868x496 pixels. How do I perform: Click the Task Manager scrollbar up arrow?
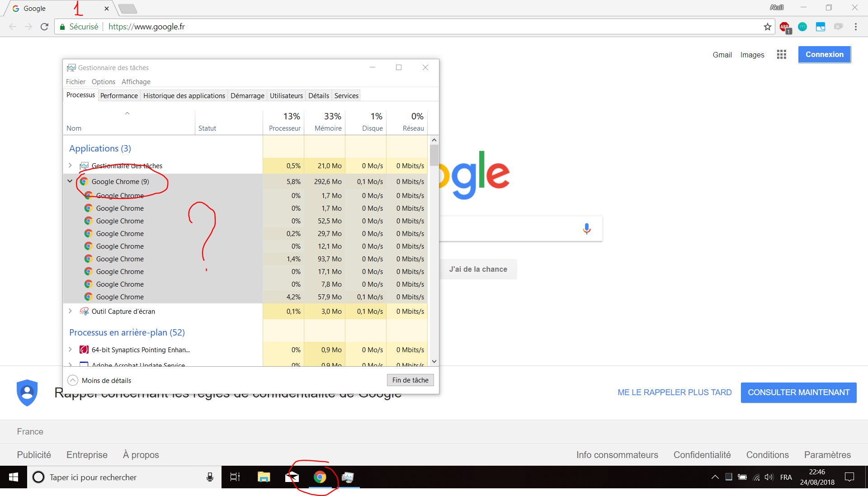tap(434, 140)
